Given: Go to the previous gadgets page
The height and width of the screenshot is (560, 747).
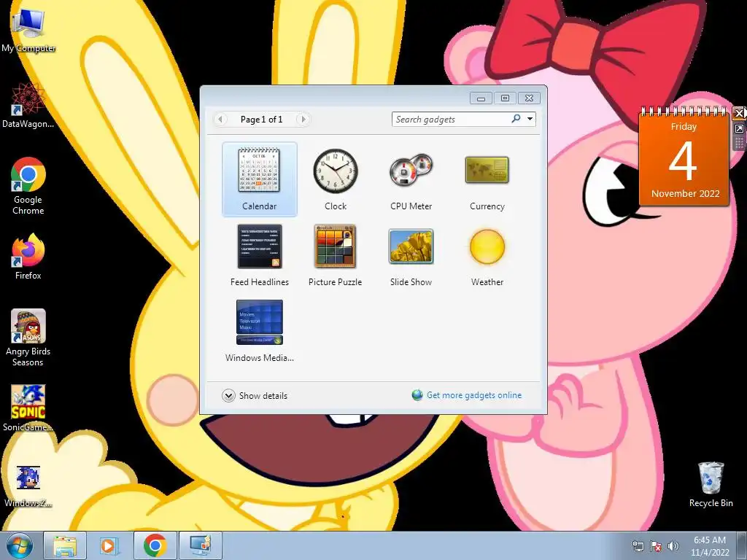Looking at the screenshot, I should point(220,119).
